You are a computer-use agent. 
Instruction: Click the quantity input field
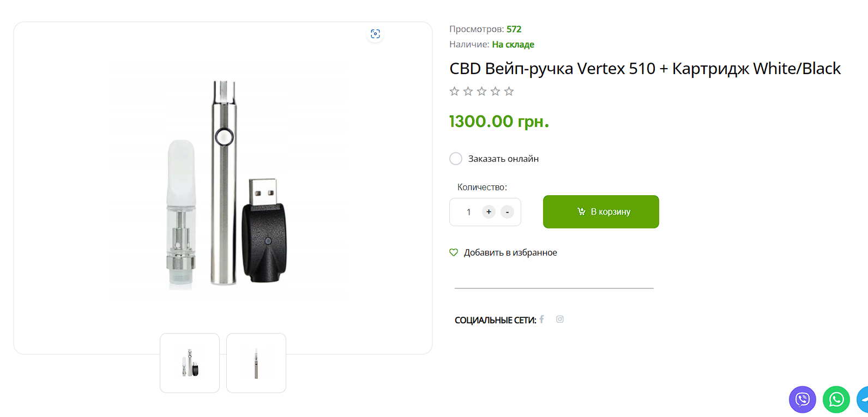pos(468,212)
